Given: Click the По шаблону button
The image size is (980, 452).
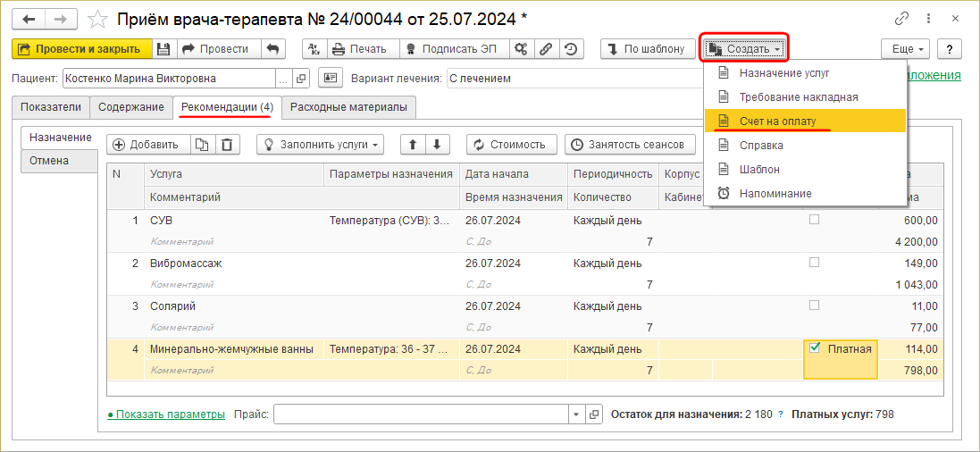Looking at the screenshot, I should point(647,49).
